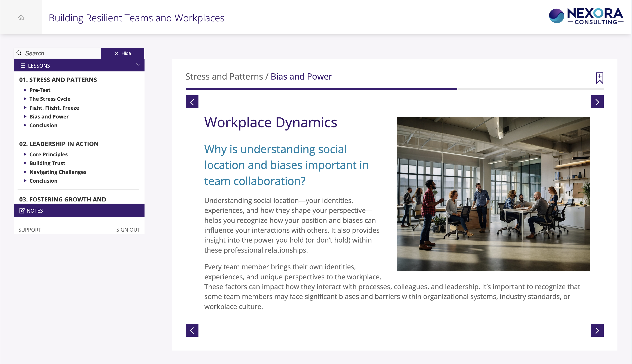
Task: Bookmark this page with bookmark icon
Action: [599, 78]
